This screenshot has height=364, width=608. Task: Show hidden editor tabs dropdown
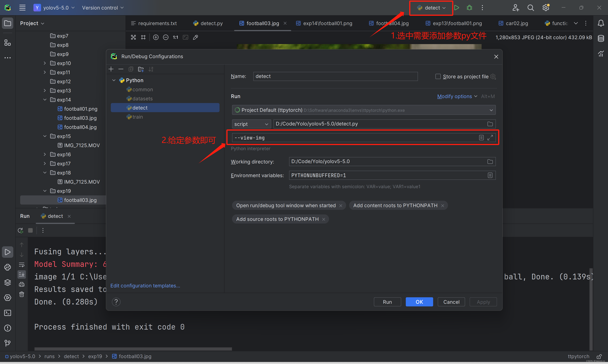(576, 23)
